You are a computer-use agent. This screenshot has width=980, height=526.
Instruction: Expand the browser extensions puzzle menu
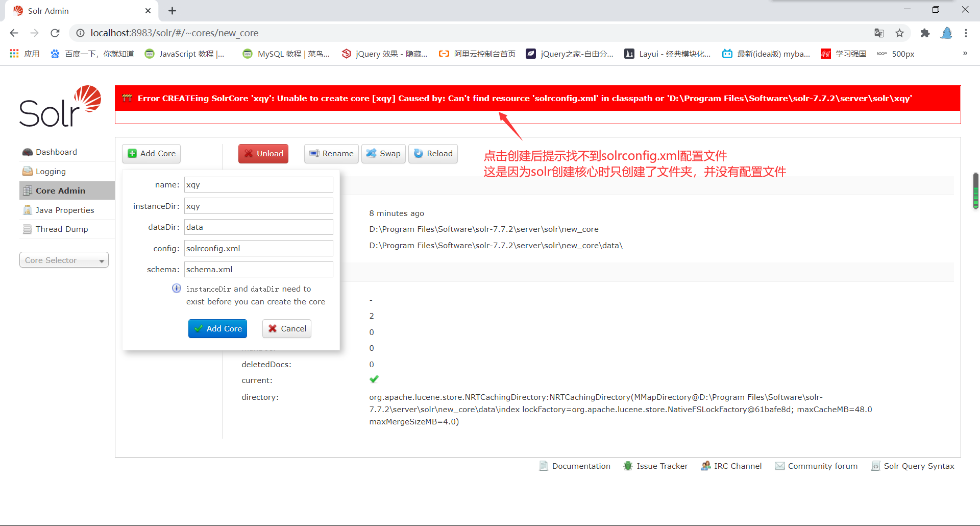[925, 33]
